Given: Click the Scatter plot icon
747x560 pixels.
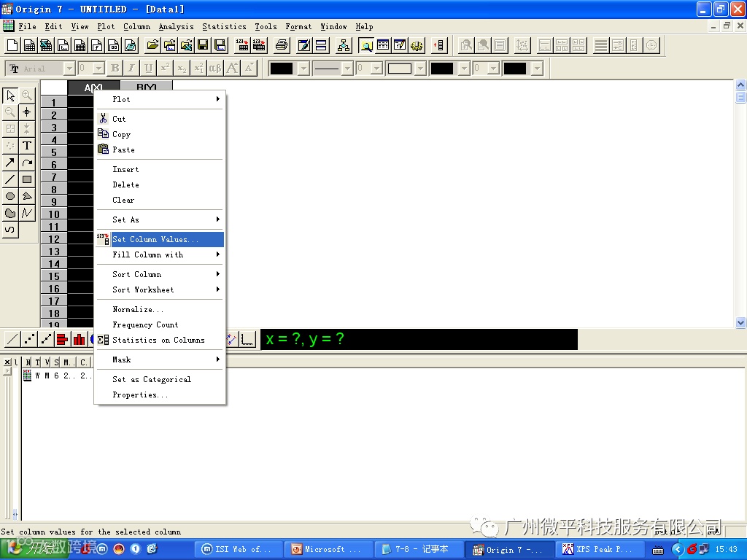Looking at the screenshot, I should click(x=29, y=339).
